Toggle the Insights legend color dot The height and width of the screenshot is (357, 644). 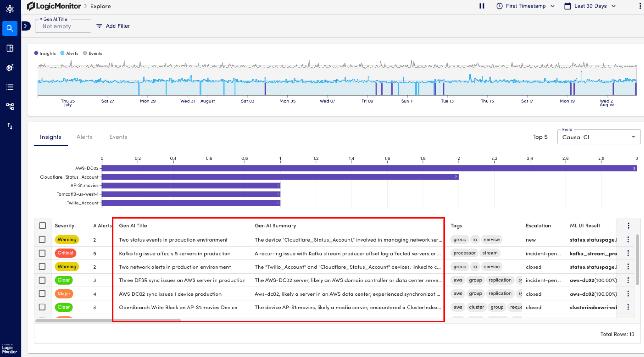(36, 53)
